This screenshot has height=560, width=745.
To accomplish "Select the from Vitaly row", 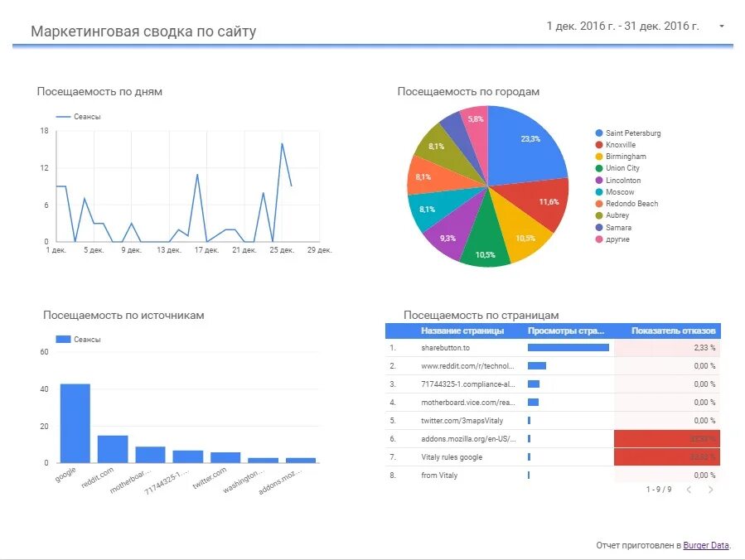I will 553,475.
